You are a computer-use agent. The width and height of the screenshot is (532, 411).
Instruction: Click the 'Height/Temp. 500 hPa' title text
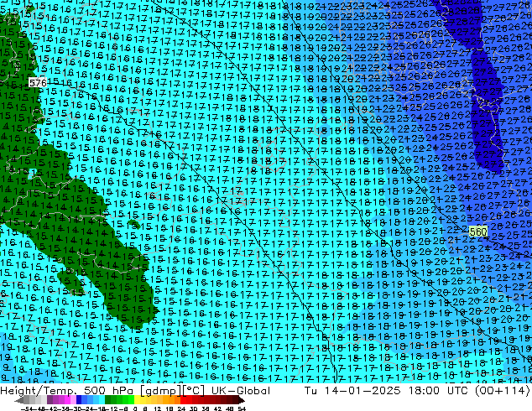(x=66, y=391)
